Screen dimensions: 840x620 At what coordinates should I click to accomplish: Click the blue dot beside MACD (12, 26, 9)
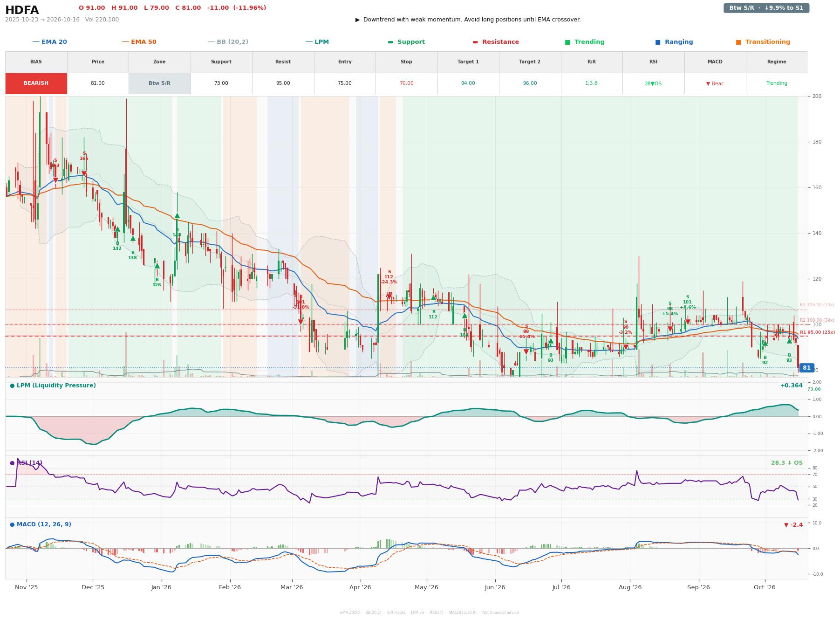pyautogui.click(x=12, y=524)
